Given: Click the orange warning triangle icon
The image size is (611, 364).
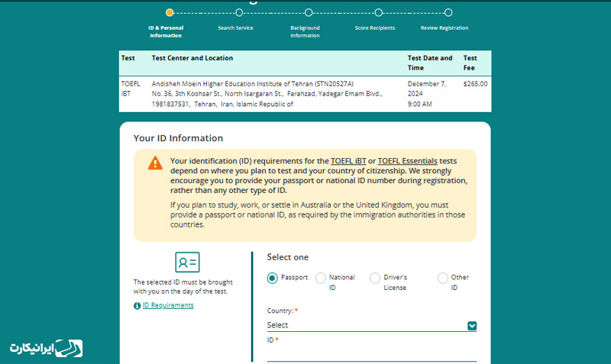Looking at the screenshot, I should pos(155,163).
